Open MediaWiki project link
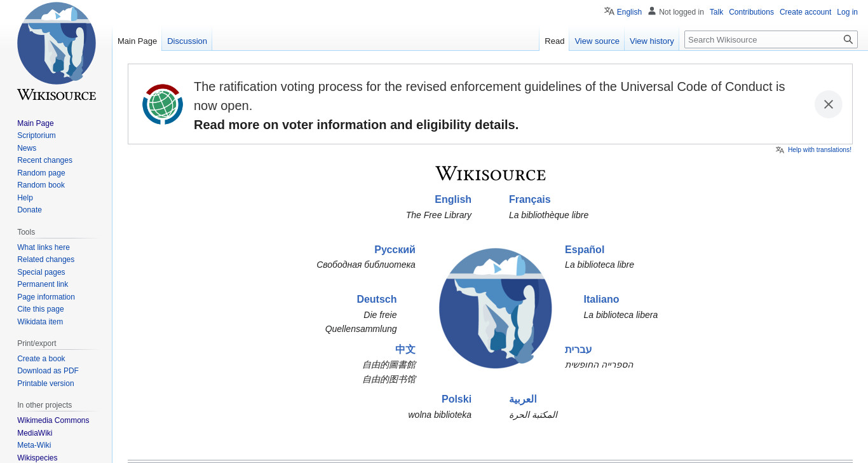Viewport: 868px width, 463px height. pos(35,433)
